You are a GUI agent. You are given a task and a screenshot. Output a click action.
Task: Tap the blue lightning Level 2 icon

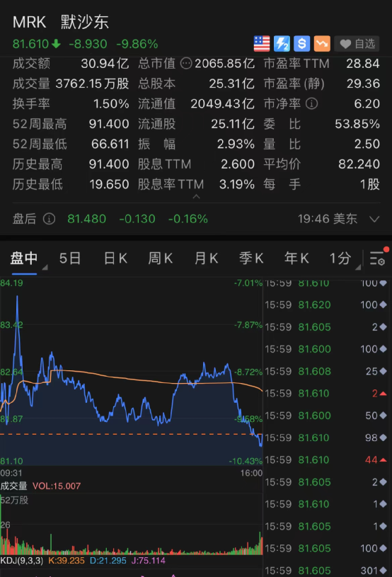[282, 44]
